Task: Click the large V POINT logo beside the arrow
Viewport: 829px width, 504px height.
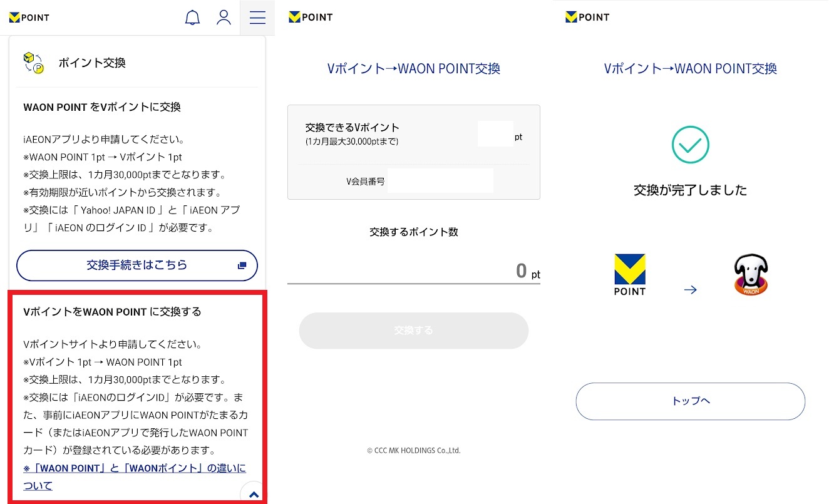Action: (630, 275)
